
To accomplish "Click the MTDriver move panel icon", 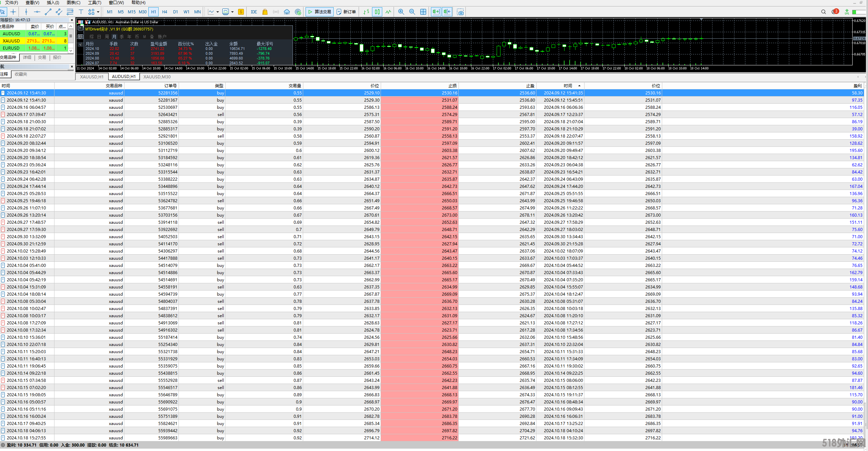I will pyautogui.click(x=80, y=36).
